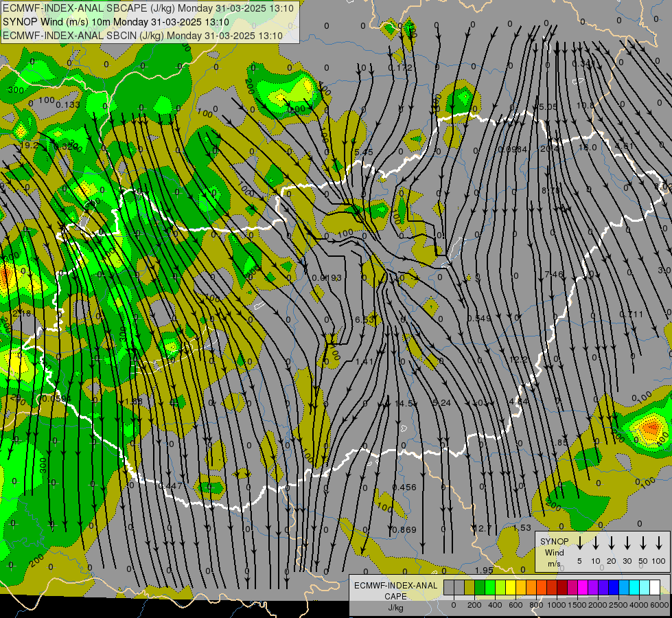Click the 800 tick on CAPE legend scale
This screenshot has width=672, height=618.
[536, 605]
